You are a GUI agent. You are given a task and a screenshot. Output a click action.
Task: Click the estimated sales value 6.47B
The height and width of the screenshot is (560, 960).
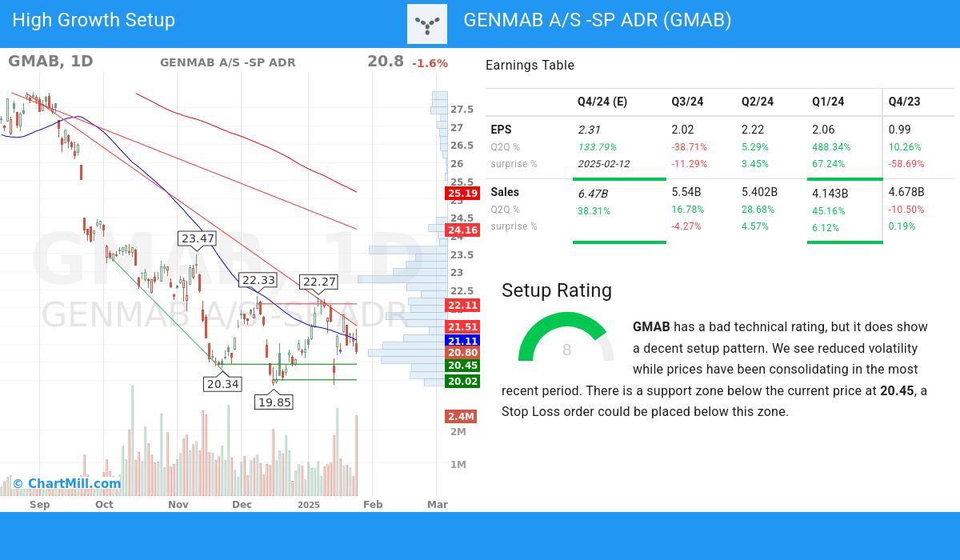click(594, 193)
